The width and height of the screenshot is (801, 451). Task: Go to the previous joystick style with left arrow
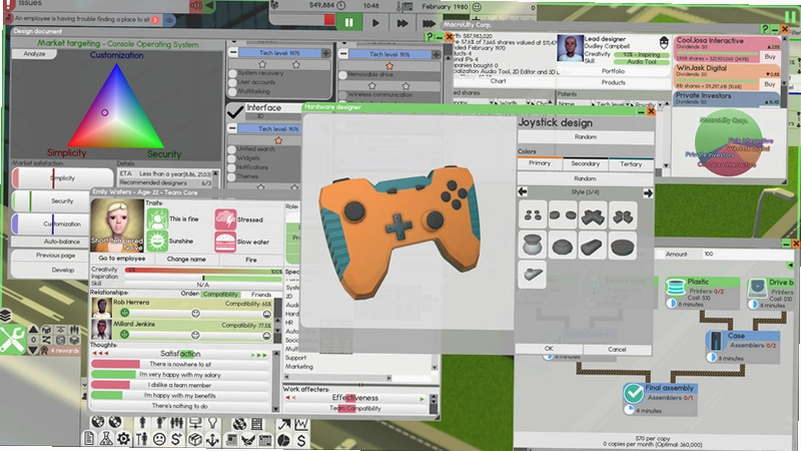tap(522, 192)
